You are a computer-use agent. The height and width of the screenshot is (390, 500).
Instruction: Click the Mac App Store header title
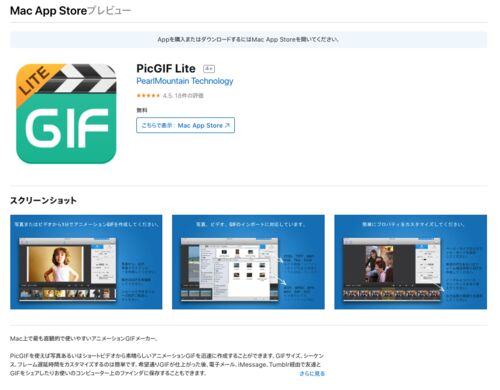(x=49, y=11)
